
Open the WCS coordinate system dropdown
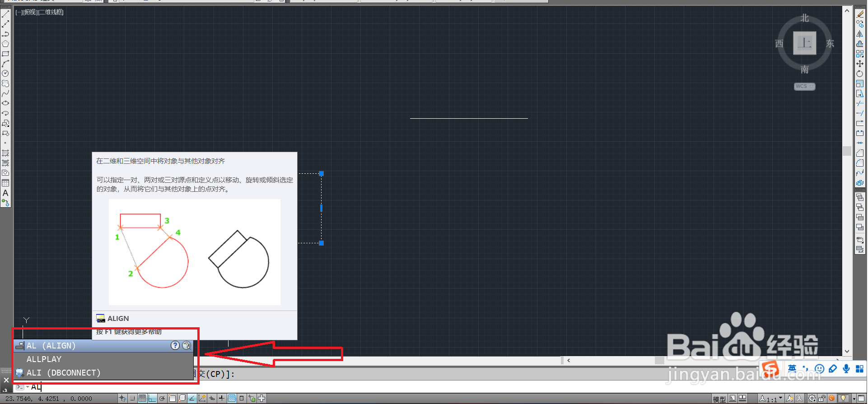pos(804,86)
